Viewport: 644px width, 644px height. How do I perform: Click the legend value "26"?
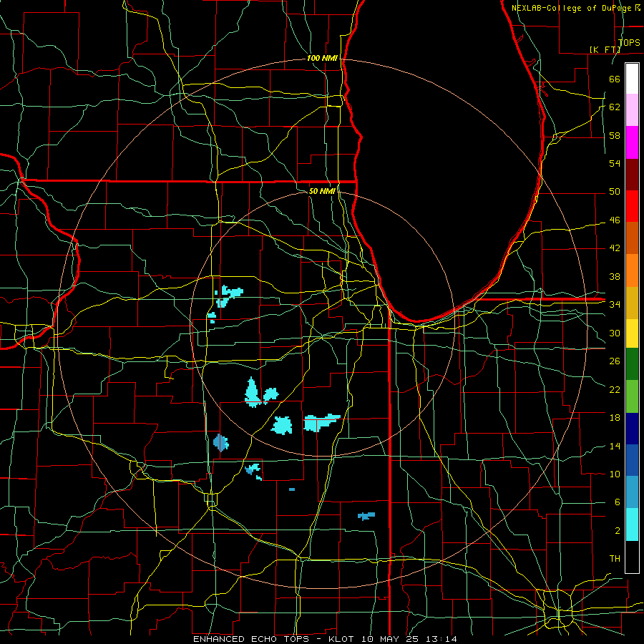615,361
